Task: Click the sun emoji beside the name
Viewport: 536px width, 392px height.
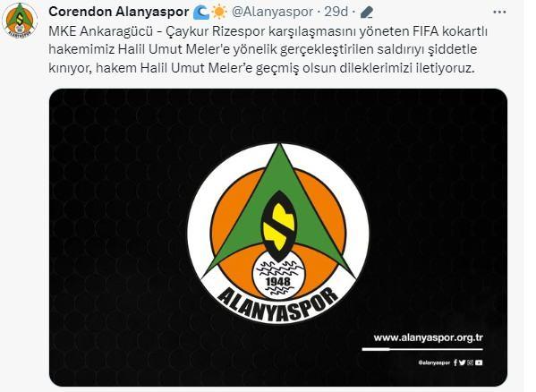Action: coord(219,12)
